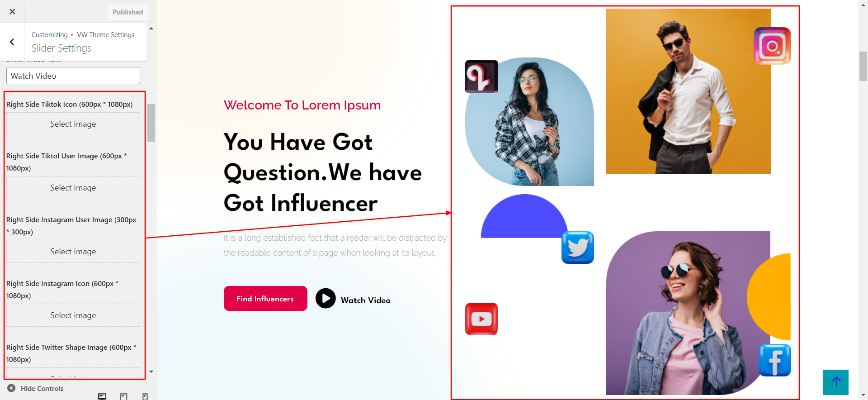Click the TikTok icon beside the woman's photo
The width and height of the screenshot is (868, 400).
tap(481, 76)
